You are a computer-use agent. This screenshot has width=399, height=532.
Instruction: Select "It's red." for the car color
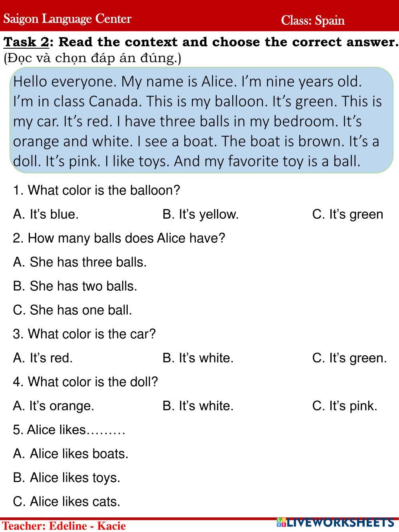point(43,358)
